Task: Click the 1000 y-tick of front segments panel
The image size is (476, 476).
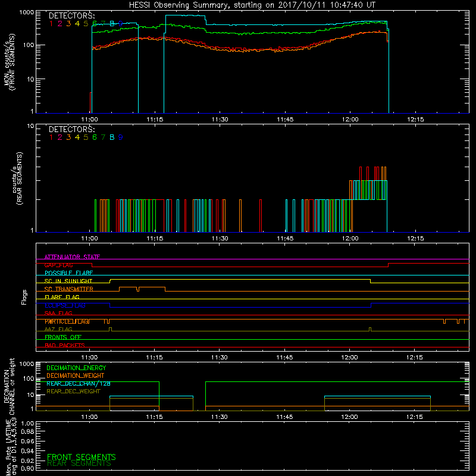Action: [x=27, y=12]
